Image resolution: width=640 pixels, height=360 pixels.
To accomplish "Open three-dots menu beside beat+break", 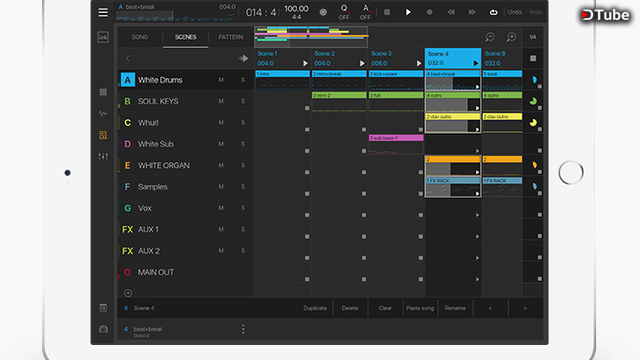I will point(243,329).
